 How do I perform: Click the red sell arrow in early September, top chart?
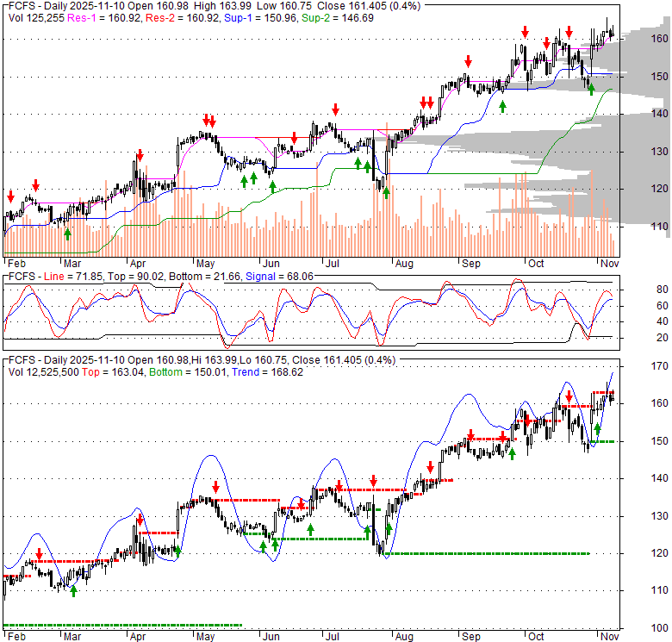468,61
